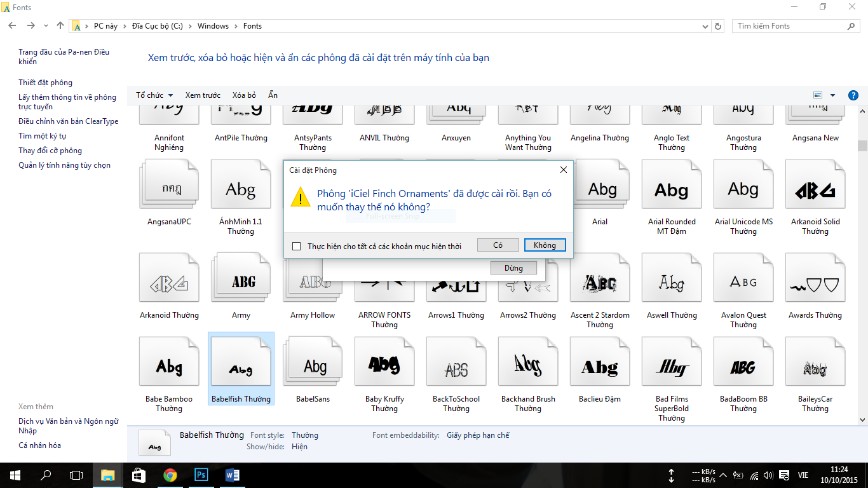
Task: Click inside the 'Tìm kiếm Fonts' search field
Action: pyautogui.click(x=796, y=26)
